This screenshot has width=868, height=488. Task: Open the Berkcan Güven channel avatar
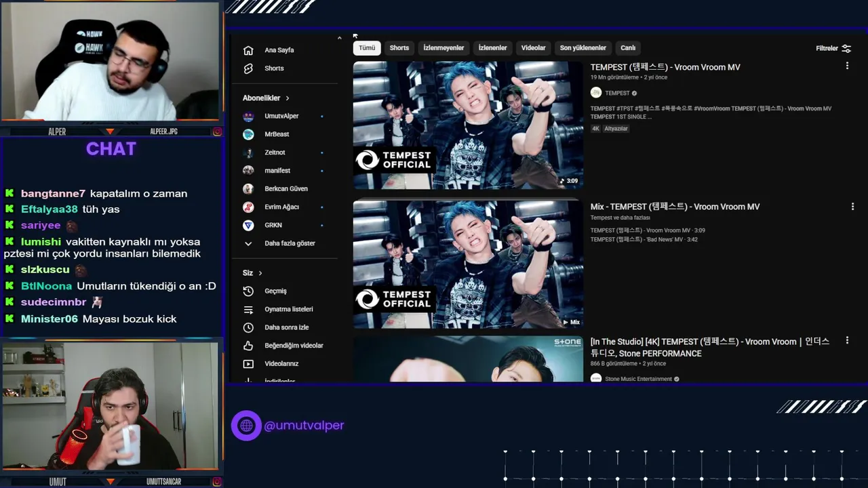(x=248, y=188)
